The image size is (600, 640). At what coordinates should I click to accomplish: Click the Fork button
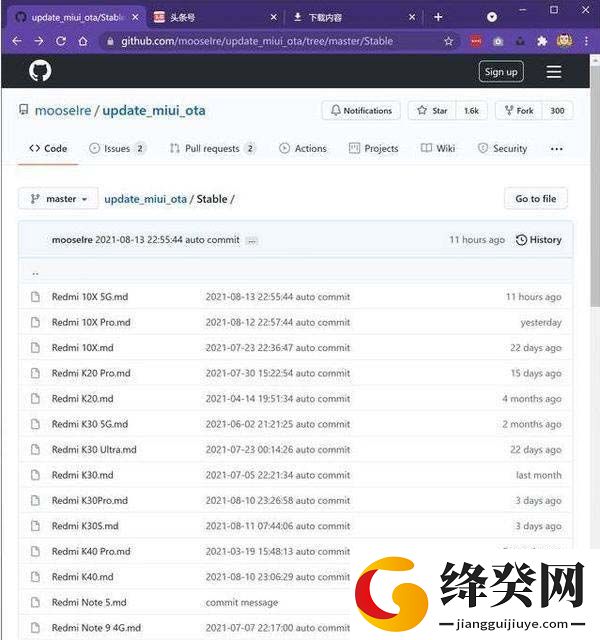[519, 111]
